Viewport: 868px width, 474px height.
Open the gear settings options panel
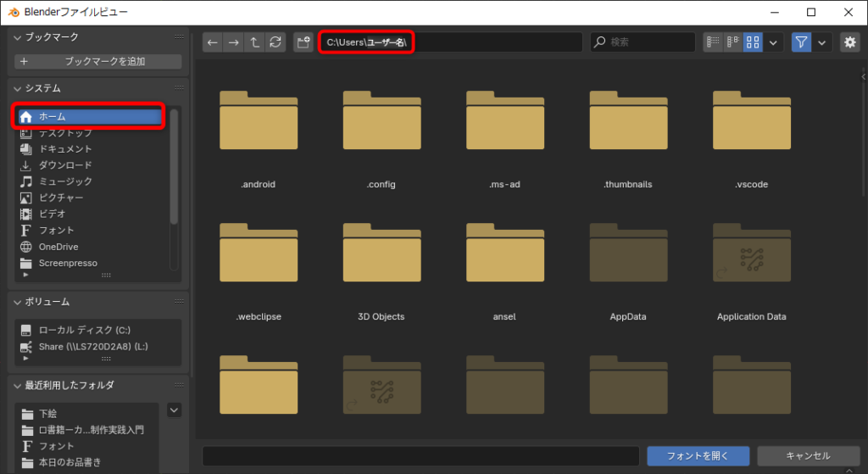[x=849, y=42]
